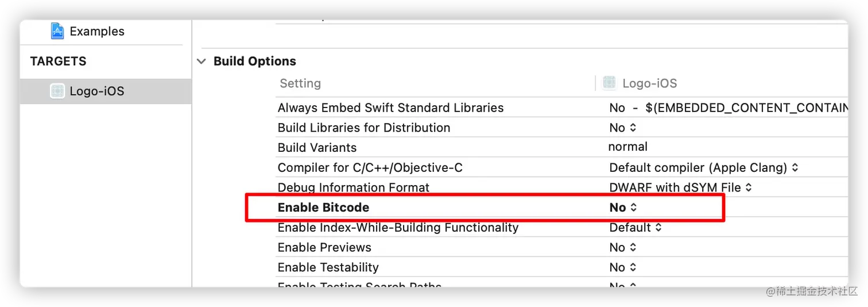Select Always Embed Swift Standard Libraries row
The height and width of the screenshot is (307, 868).
[563, 108]
